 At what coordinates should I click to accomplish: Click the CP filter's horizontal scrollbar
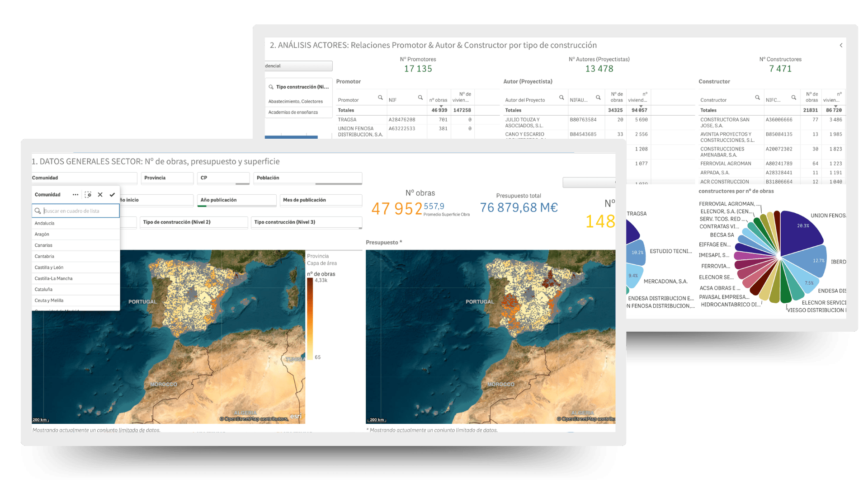(242, 184)
